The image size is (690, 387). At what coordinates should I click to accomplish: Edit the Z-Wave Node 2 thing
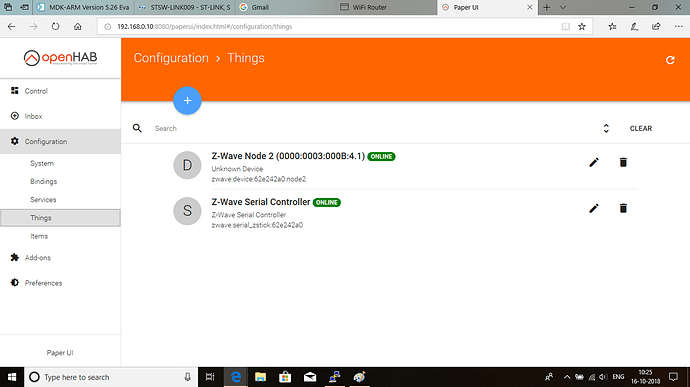pos(594,162)
